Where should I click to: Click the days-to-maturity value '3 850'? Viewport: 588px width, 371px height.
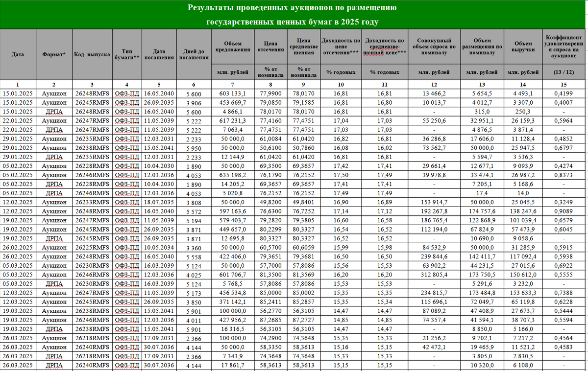[x=194, y=301]
